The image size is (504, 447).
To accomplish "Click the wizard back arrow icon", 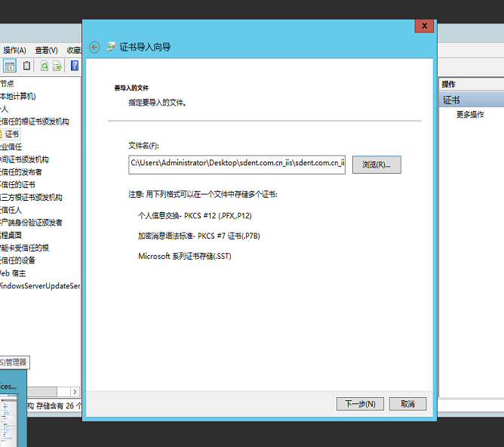I will [x=94, y=47].
